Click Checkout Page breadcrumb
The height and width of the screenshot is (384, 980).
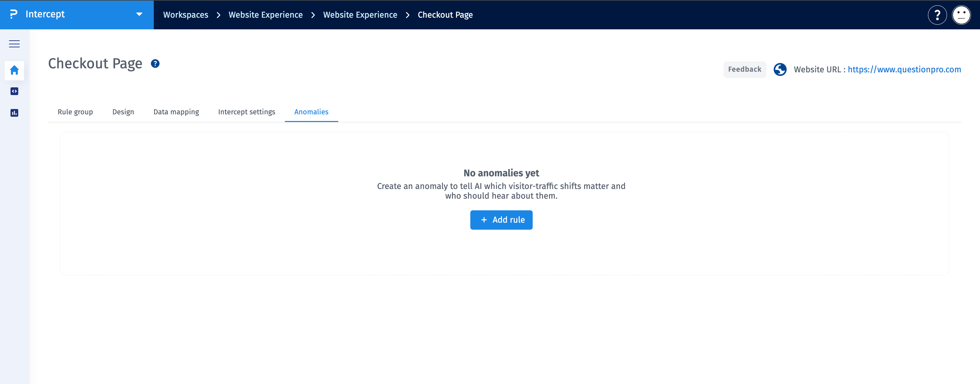(445, 15)
